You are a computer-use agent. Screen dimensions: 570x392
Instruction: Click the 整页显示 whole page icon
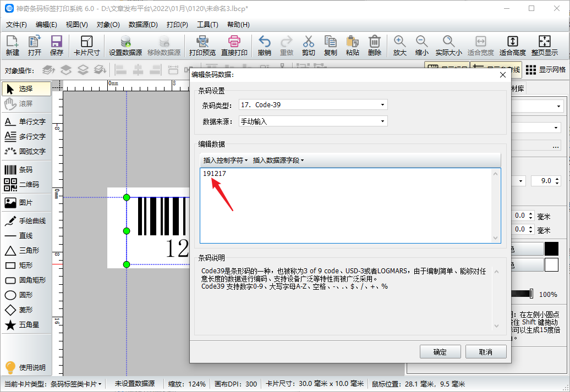click(x=544, y=46)
